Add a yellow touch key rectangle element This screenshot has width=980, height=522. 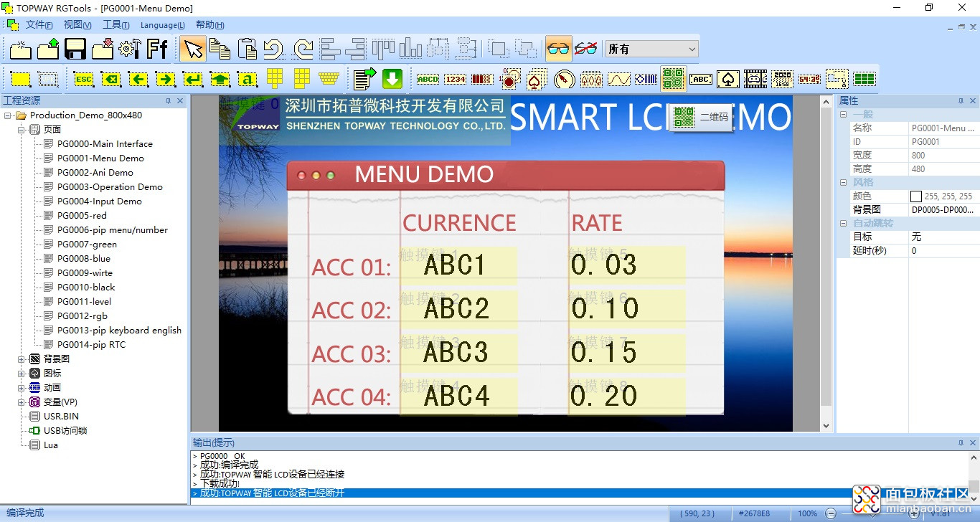pos(21,79)
